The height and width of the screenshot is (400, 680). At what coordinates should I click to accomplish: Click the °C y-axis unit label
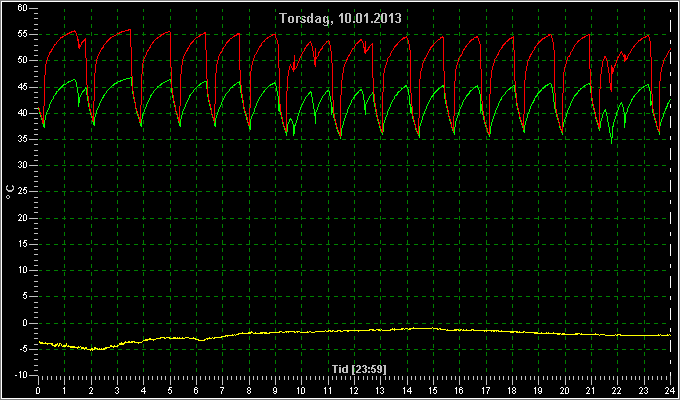[10, 192]
